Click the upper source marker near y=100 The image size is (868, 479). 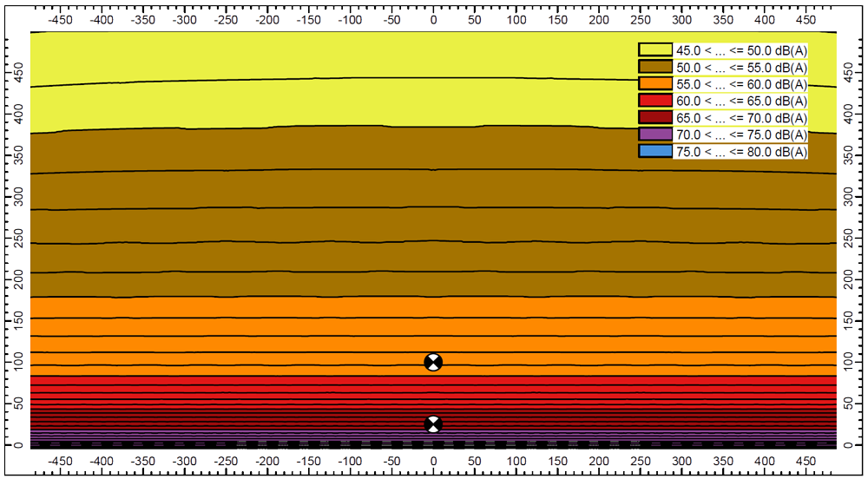point(433,362)
